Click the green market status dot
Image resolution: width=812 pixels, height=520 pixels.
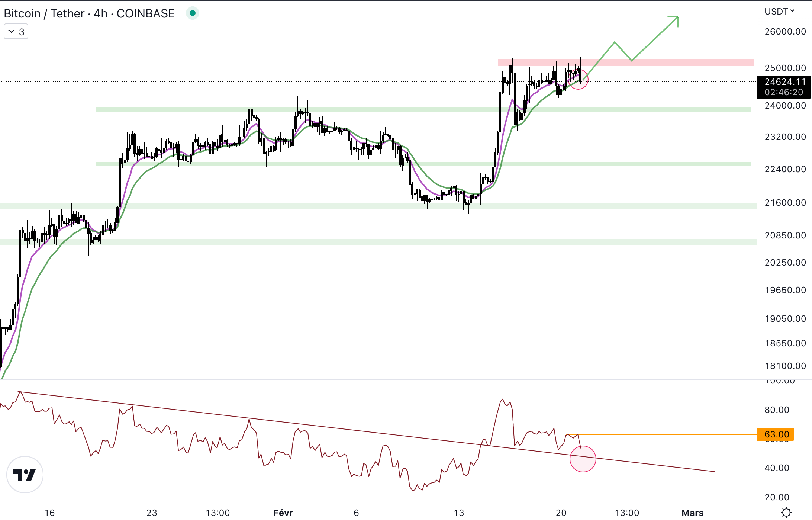pyautogui.click(x=192, y=13)
